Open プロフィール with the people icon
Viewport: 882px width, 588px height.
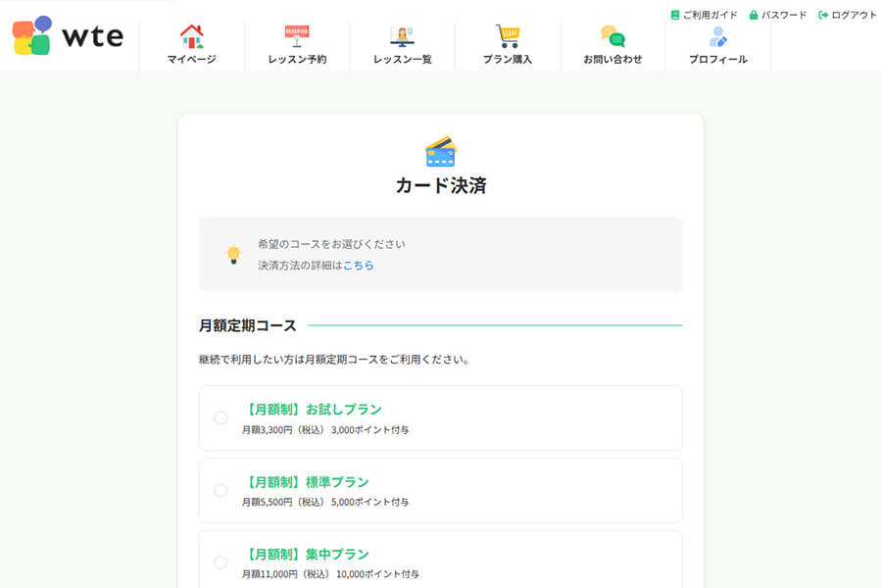click(x=717, y=35)
